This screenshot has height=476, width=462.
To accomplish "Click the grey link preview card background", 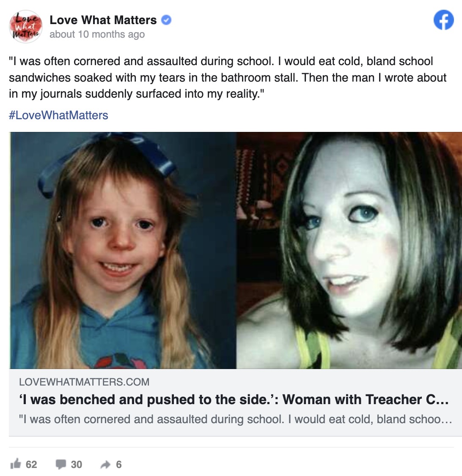I will (235, 402).
